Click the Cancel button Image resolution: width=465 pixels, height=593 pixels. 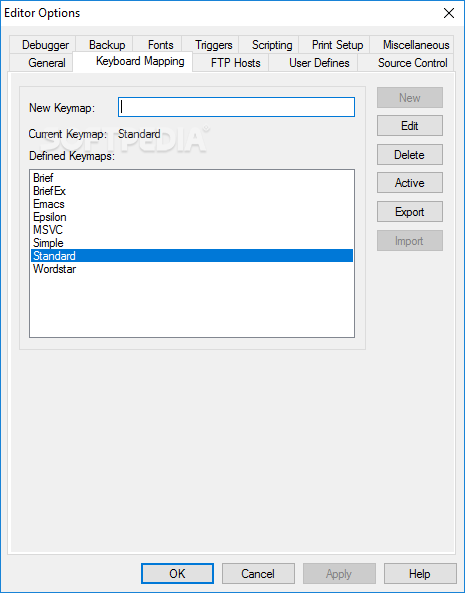pos(258,574)
